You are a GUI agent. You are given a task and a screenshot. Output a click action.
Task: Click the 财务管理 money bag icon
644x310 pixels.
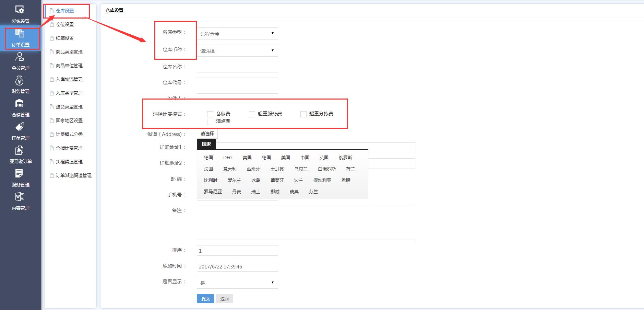click(x=20, y=84)
